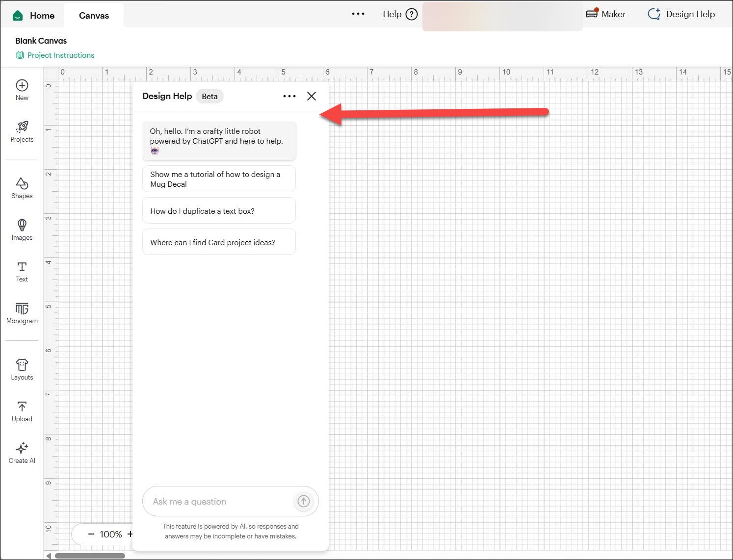Open the Monogram tool
This screenshot has height=560, width=733.
pyautogui.click(x=22, y=308)
